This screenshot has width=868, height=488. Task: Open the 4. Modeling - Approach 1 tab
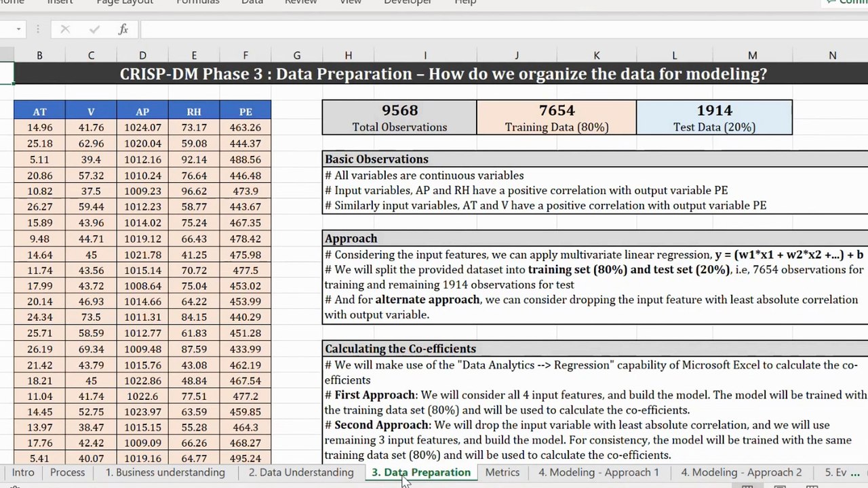[x=599, y=472]
